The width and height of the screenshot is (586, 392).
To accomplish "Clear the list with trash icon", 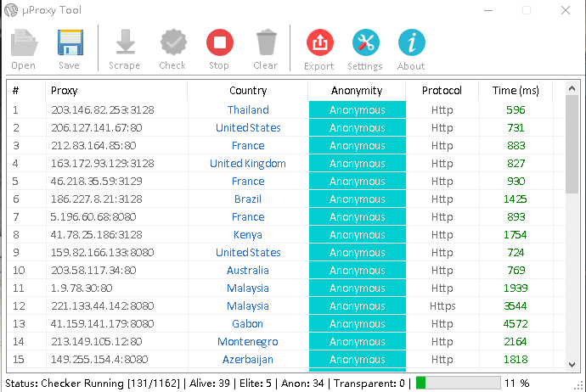I will click(266, 42).
